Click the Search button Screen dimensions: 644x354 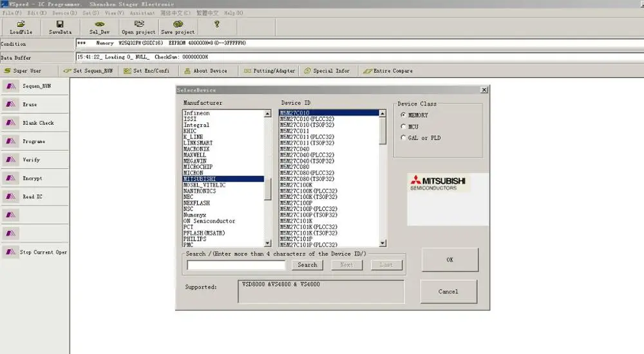click(x=307, y=265)
